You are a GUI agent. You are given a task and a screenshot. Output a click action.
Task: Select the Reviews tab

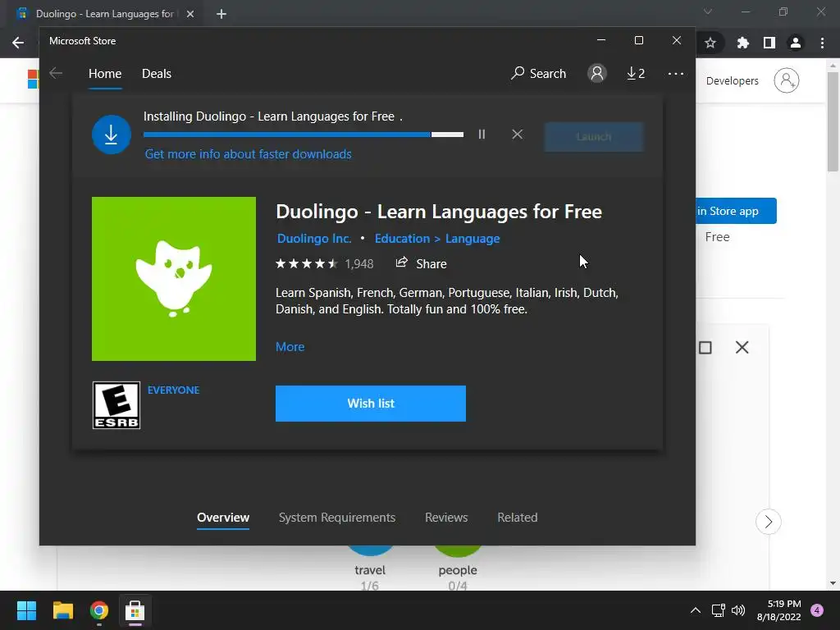click(446, 518)
